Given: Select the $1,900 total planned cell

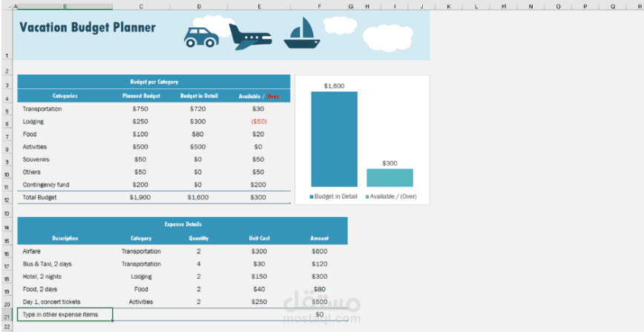Looking at the screenshot, I should (x=140, y=197).
